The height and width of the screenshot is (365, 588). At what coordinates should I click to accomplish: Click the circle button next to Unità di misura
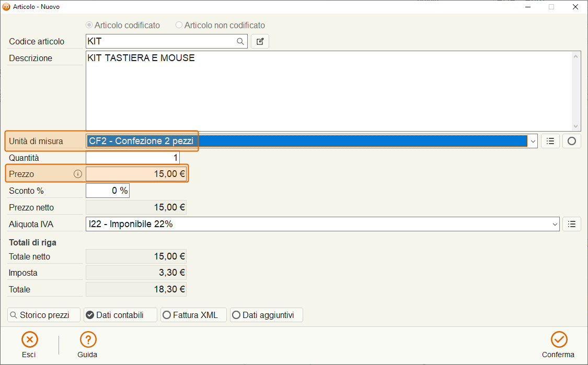pyautogui.click(x=571, y=141)
